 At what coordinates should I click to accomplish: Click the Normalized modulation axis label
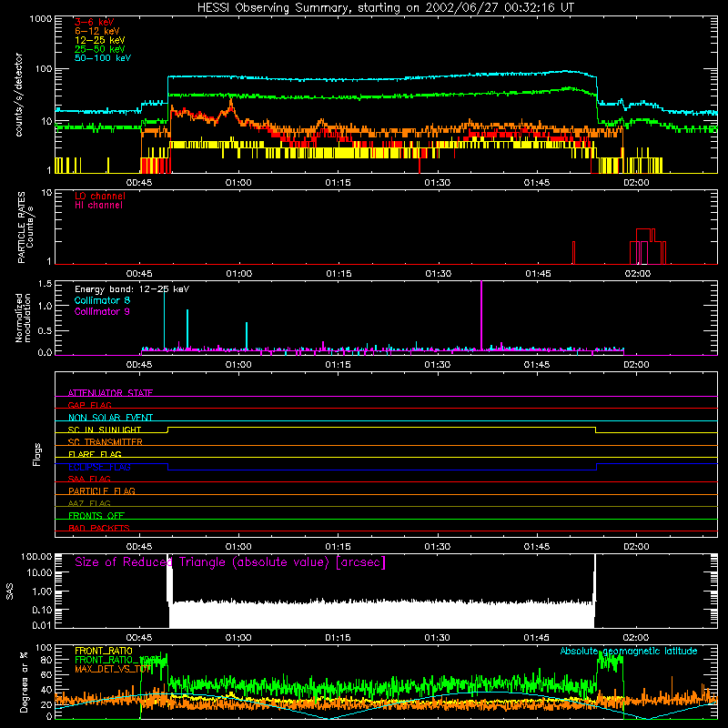click(x=23, y=318)
